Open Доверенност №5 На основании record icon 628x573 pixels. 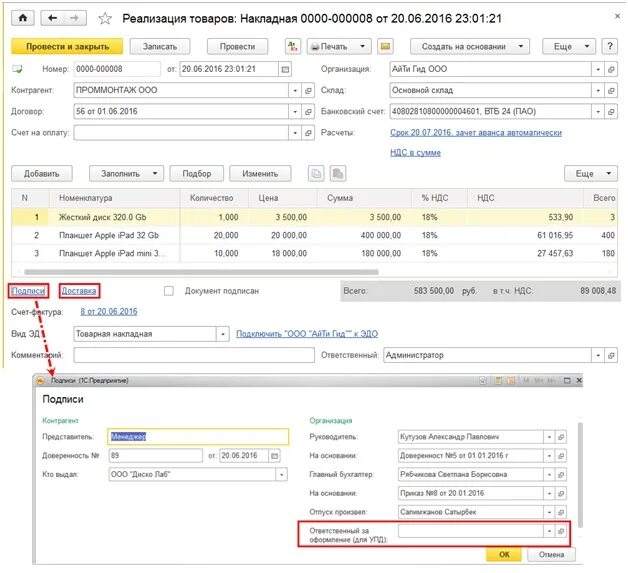point(561,456)
